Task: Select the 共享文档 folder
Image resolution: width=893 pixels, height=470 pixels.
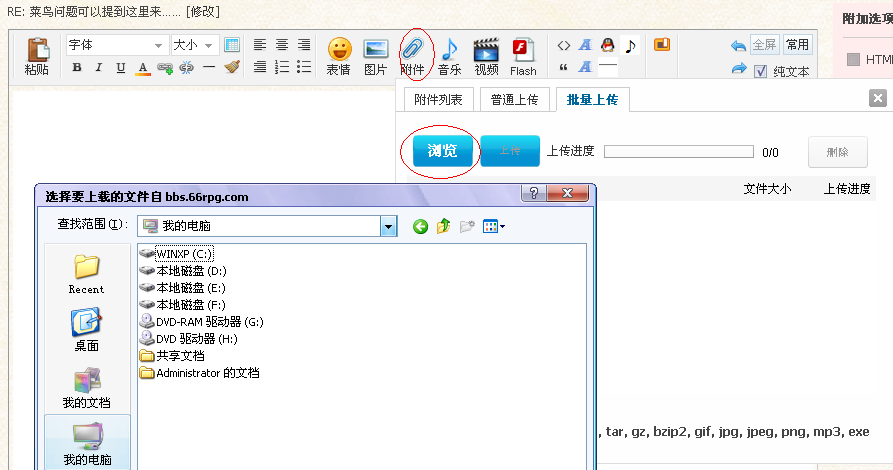Action: pos(172,356)
